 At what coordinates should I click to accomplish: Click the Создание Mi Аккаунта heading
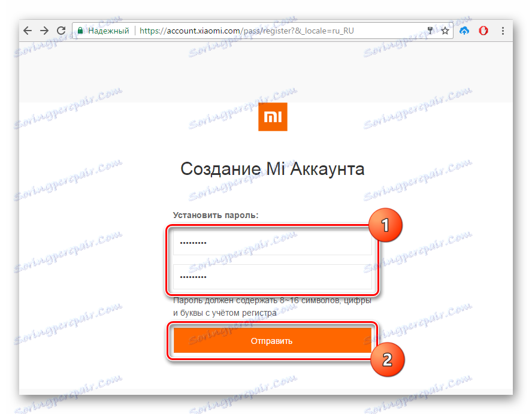273,169
